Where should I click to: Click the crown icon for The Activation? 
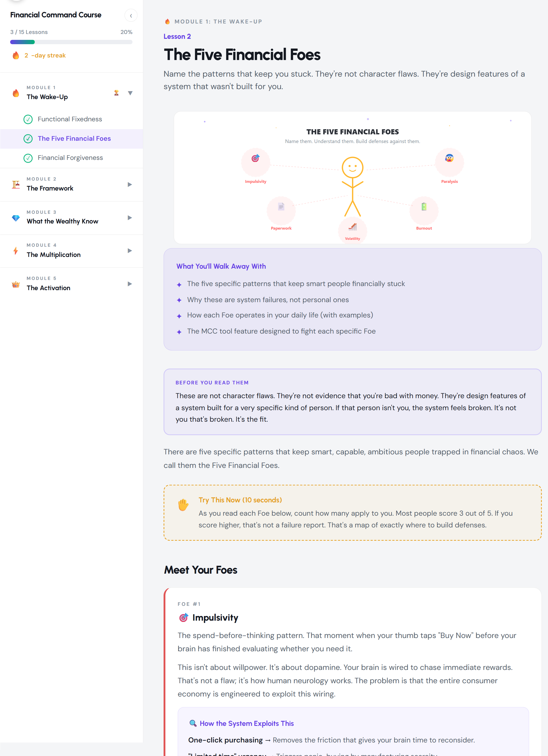[x=15, y=284]
